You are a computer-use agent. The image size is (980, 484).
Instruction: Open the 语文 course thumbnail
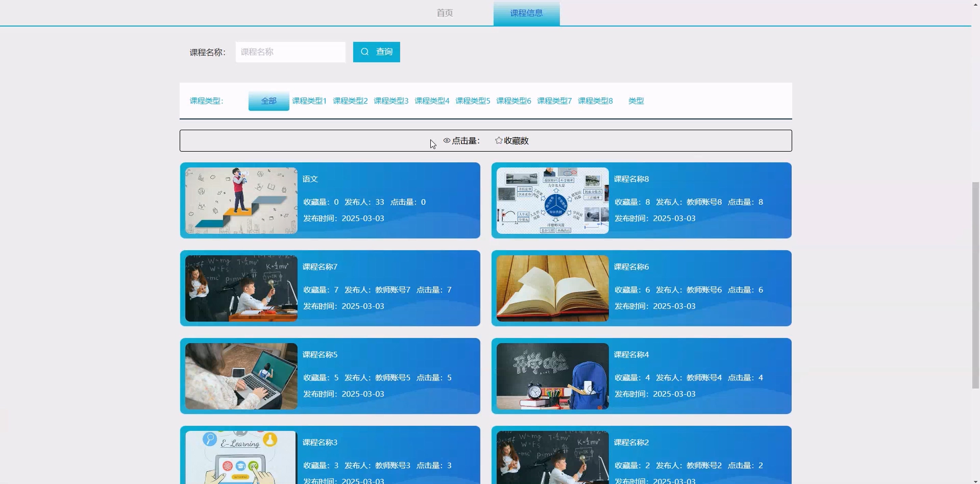pos(241,201)
